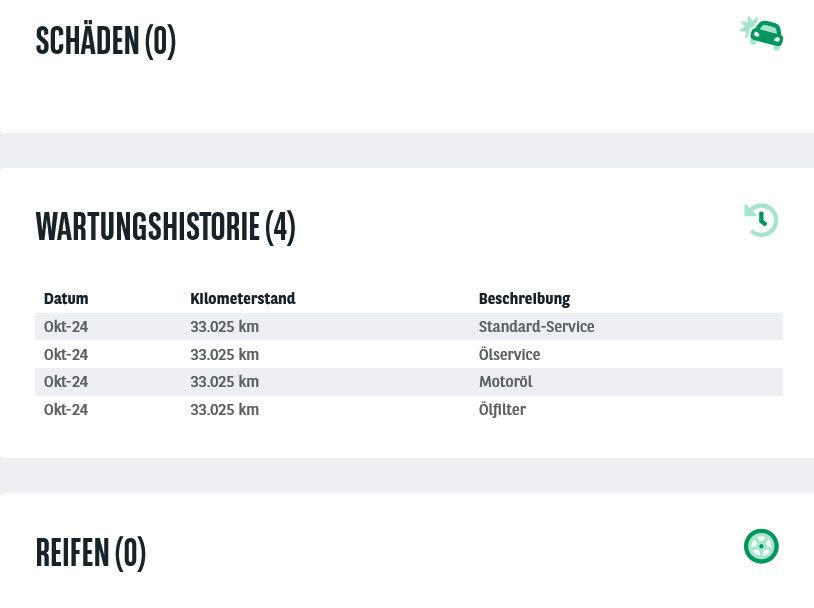Select the Motoröl maintenance entry

[409, 382]
